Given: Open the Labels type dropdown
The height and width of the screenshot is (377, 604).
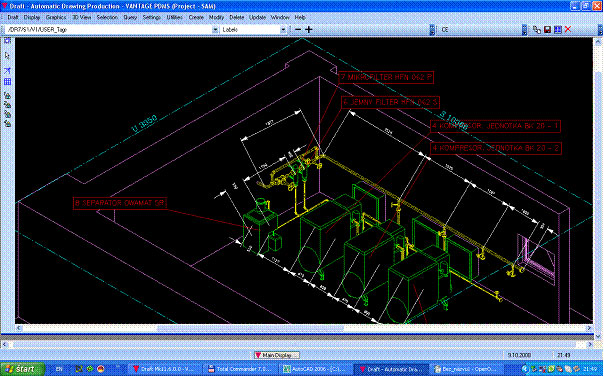Looking at the screenshot, I should pyautogui.click(x=283, y=30).
